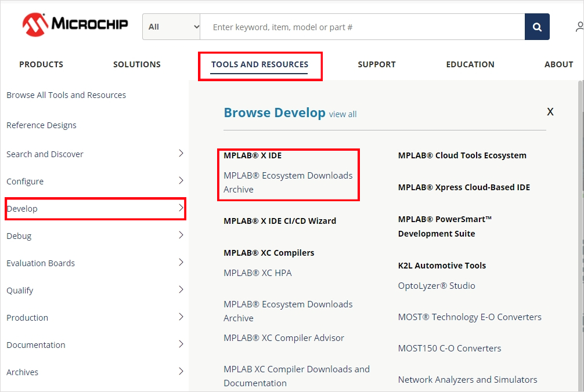Select the Documentation sidebar label
This screenshot has height=392, width=584.
point(36,345)
